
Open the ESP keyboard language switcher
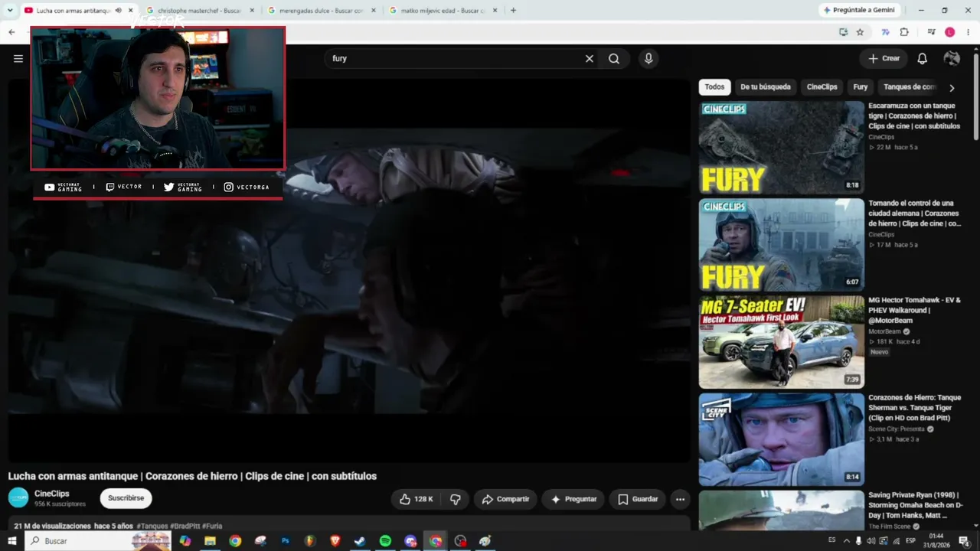pyautogui.click(x=910, y=541)
